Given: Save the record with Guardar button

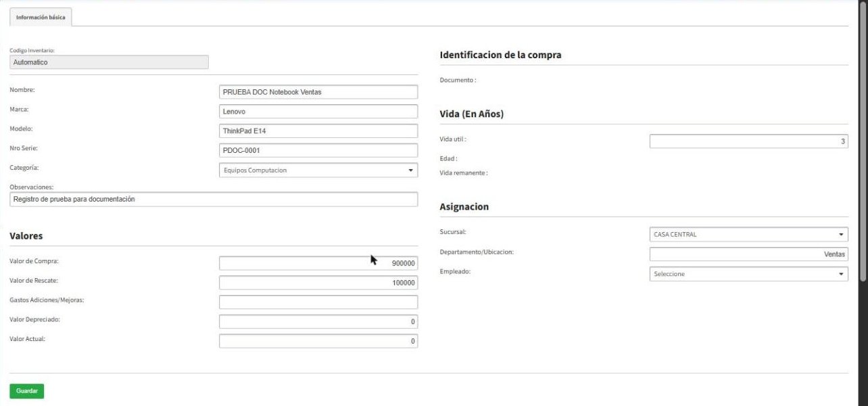Looking at the screenshot, I should 27,391.
